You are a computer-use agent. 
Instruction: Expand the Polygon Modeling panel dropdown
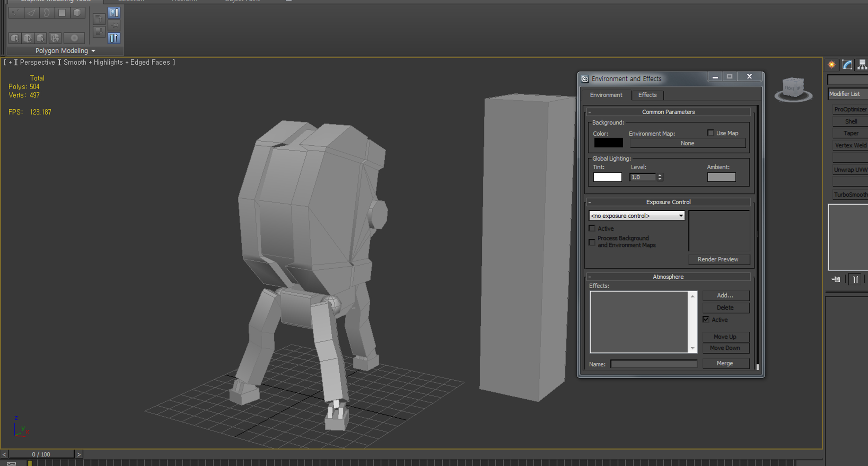pos(66,50)
